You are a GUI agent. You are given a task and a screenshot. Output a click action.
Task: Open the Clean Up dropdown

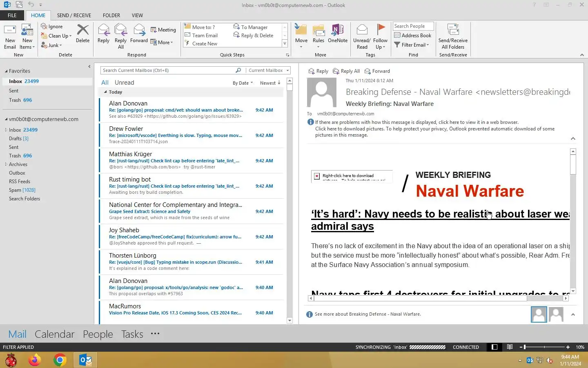click(x=56, y=36)
